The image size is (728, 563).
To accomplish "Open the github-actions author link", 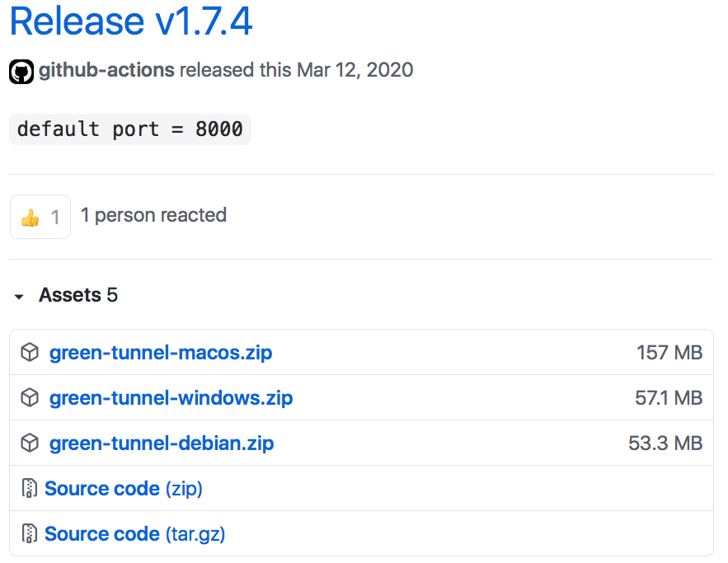I will tap(106, 70).
